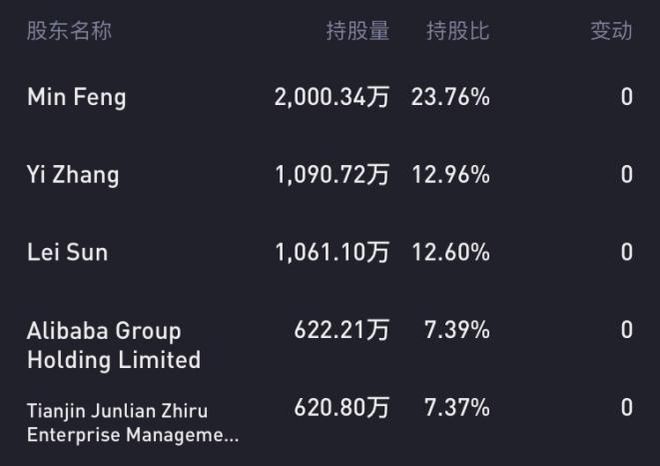Click the 1,090.72万 holding amount
This screenshot has height=466, width=660.
(x=332, y=175)
